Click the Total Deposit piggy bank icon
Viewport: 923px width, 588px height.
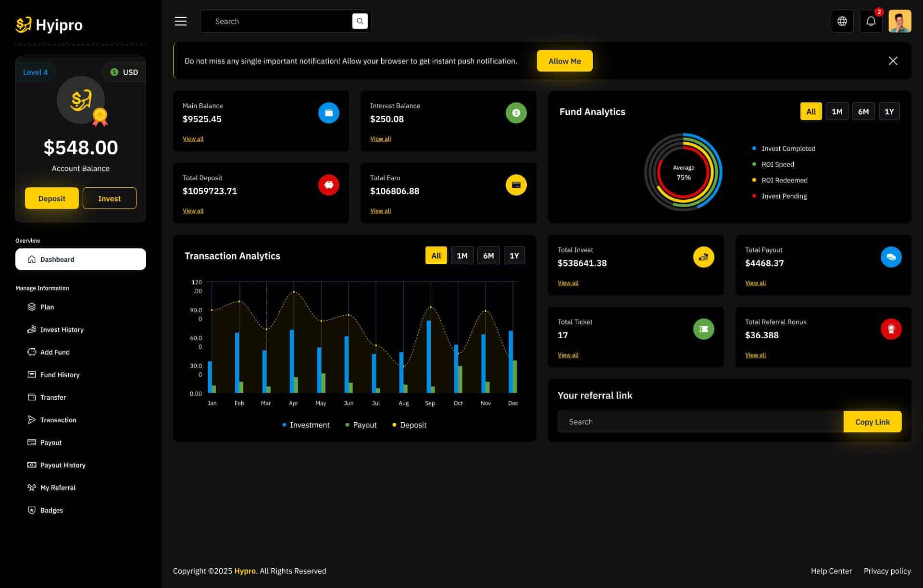328,185
